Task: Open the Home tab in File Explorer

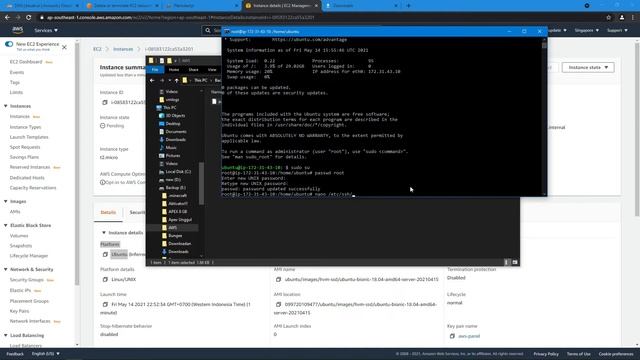Action: pos(174,70)
